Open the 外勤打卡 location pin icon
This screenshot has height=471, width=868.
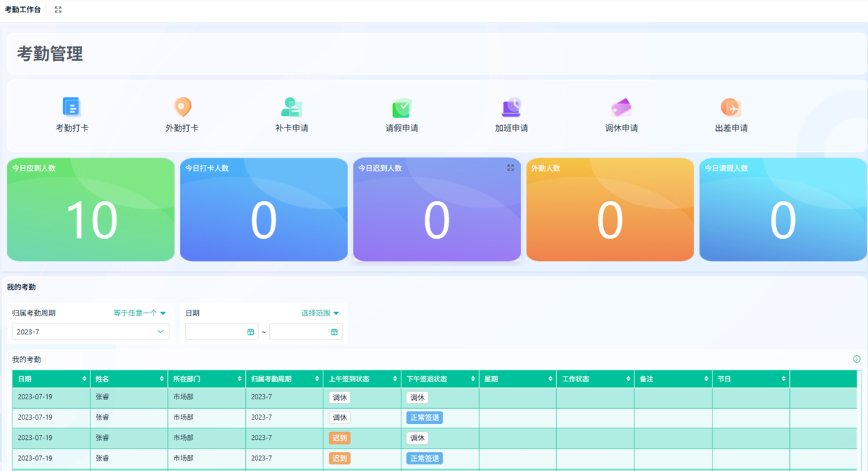pos(182,107)
